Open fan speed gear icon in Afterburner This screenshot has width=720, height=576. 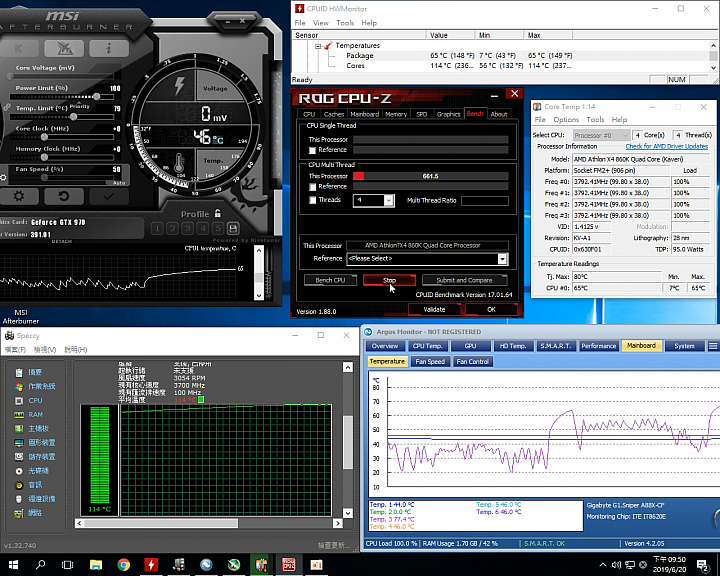coord(4,177)
